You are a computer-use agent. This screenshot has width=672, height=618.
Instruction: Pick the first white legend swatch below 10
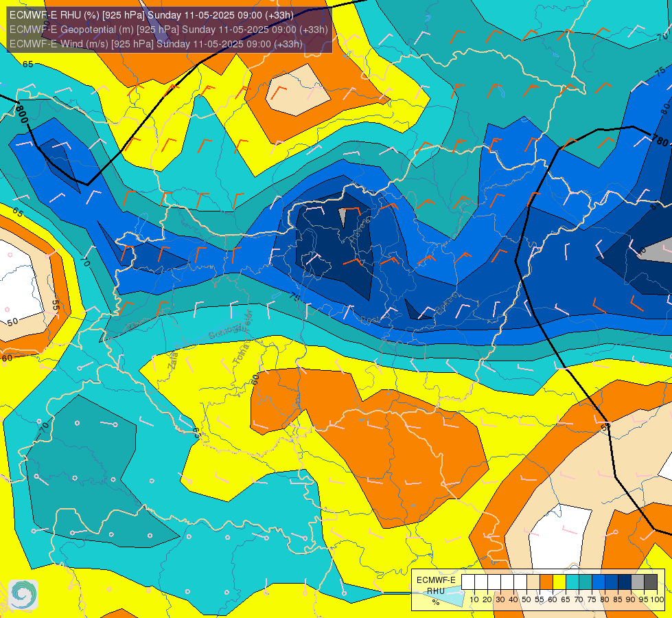(468, 582)
